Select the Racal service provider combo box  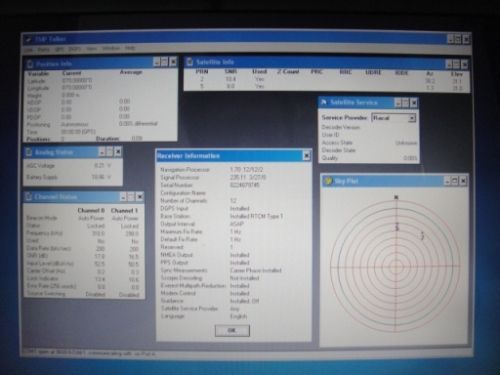(394, 118)
